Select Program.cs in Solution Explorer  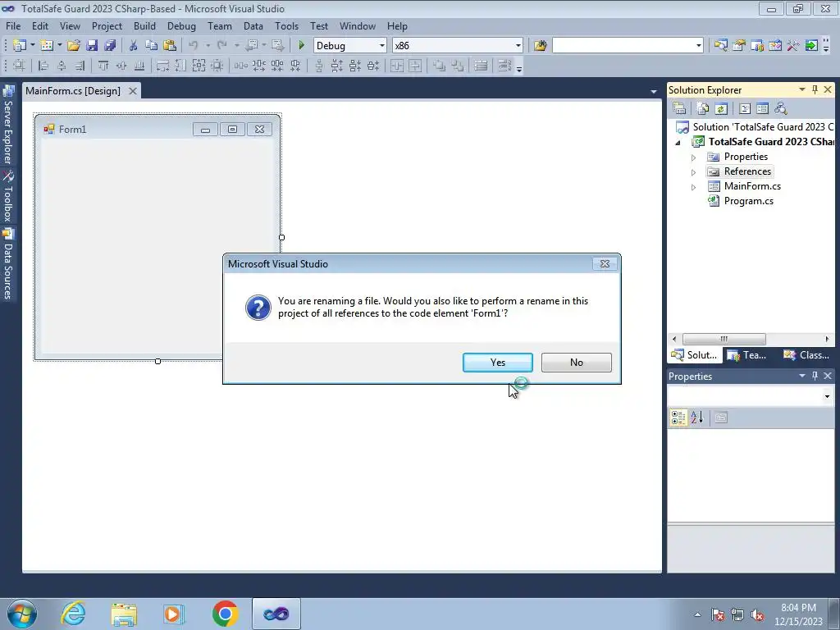coord(748,201)
